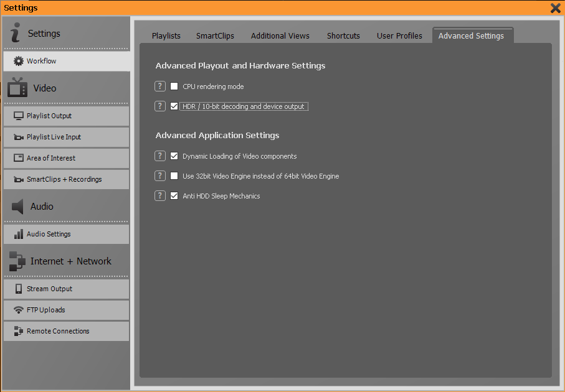Click help icon for CPU rendering mode
This screenshot has width=565, height=392.
pyautogui.click(x=160, y=86)
